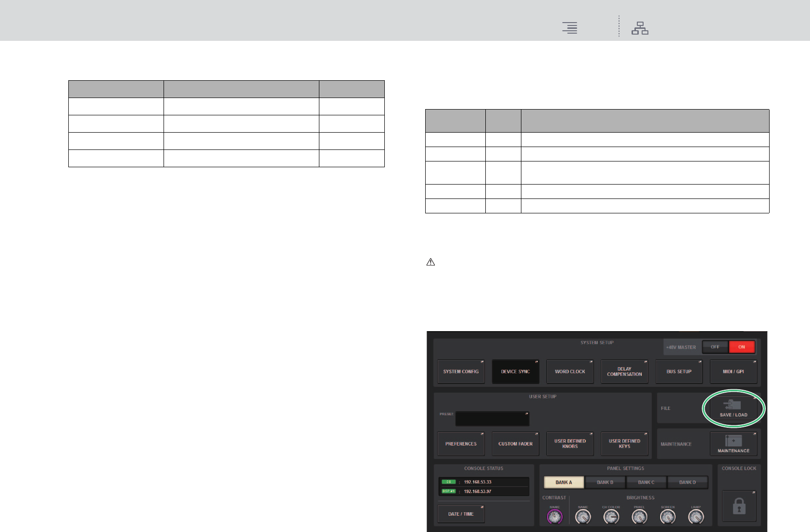This screenshot has height=532, width=810.
Task: Open the CONSOLE LOCK padlock button
Action: tap(739, 506)
